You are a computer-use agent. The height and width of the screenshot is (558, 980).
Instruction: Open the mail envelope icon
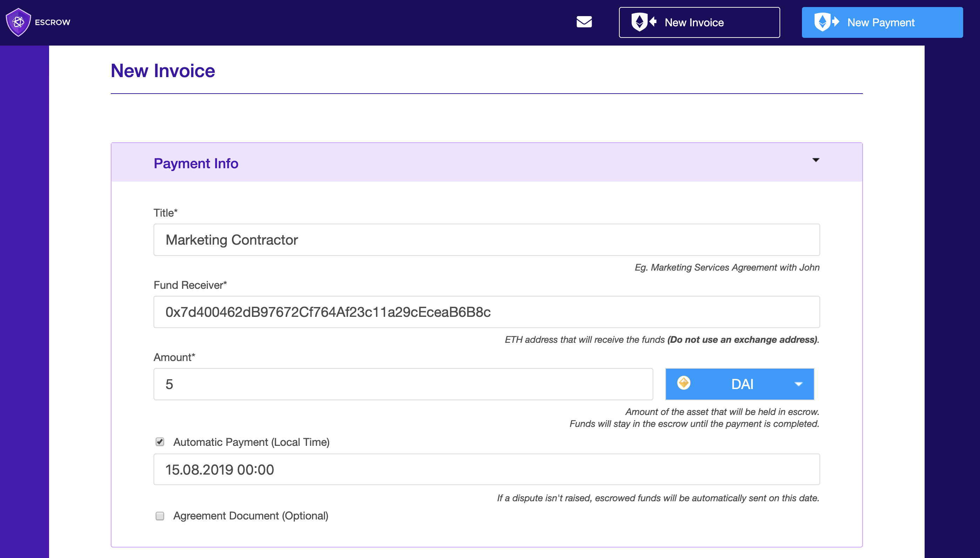pyautogui.click(x=584, y=22)
